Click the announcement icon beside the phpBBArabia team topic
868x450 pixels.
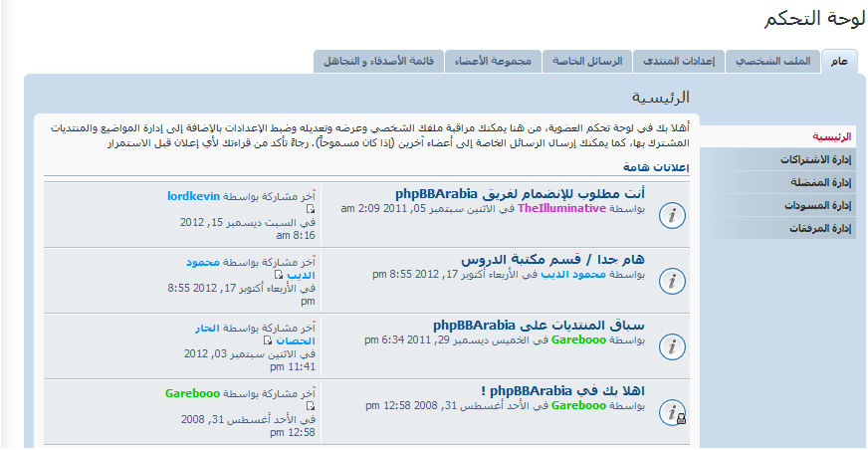pos(673,214)
